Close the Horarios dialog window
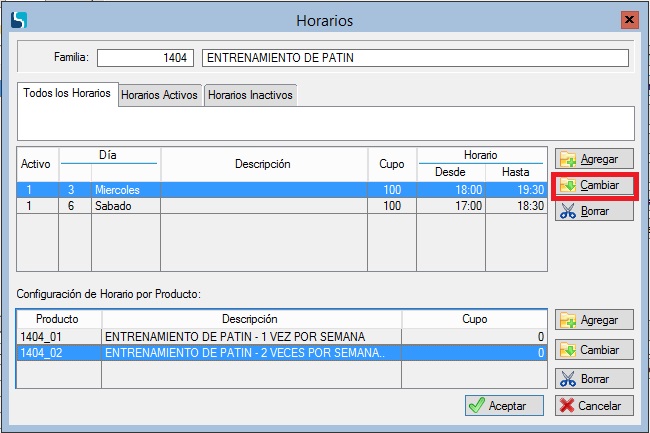 coord(628,20)
